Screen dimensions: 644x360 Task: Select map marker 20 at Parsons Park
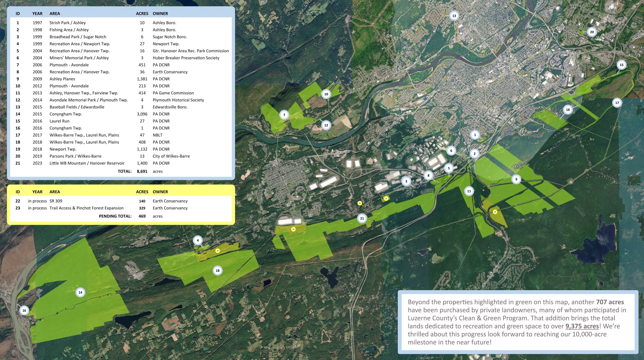coord(592,32)
